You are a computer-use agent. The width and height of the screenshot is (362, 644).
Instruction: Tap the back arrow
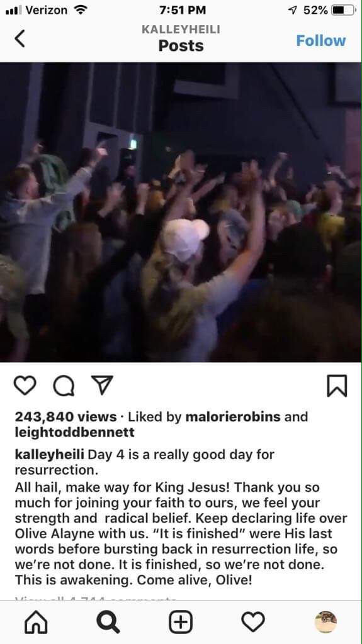(20, 38)
